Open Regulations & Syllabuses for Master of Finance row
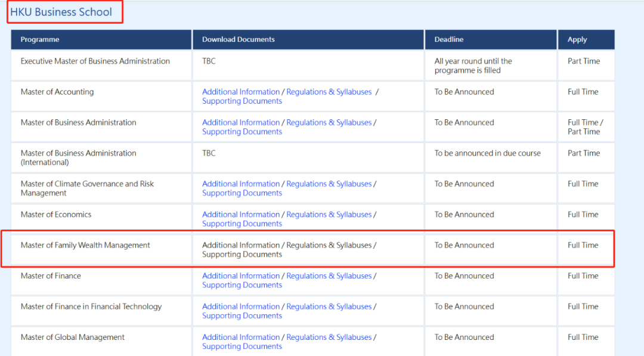Viewport: 644px width, 356px height. coord(329,275)
